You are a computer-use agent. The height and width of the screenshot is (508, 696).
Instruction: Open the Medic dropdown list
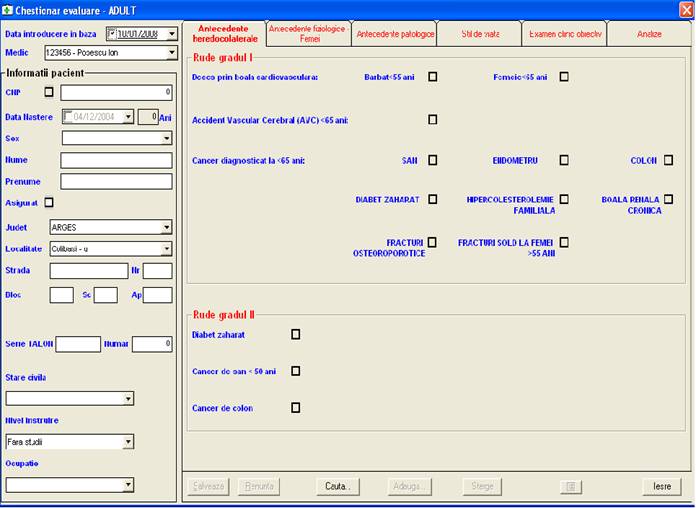[x=172, y=52]
